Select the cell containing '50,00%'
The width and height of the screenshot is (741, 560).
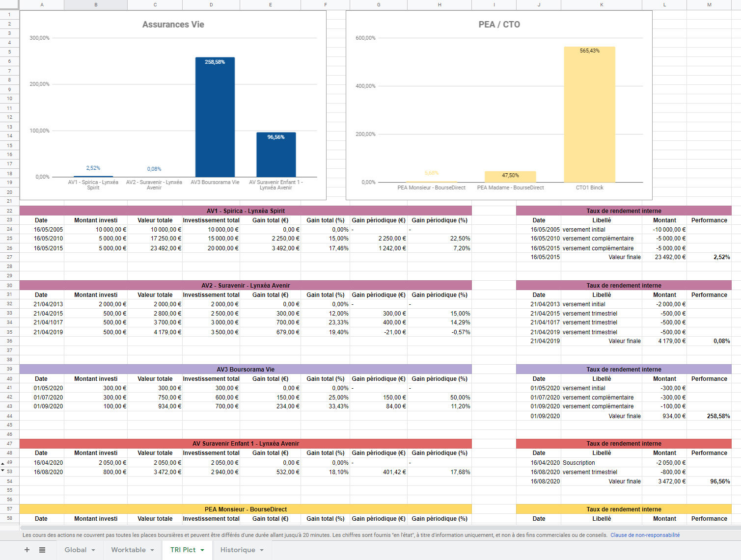point(439,398)
